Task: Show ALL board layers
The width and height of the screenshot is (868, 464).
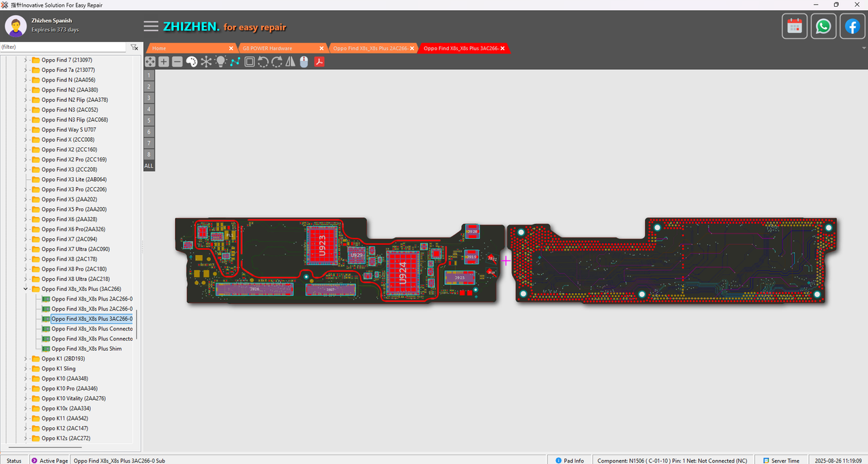Action: coord(149,166)
